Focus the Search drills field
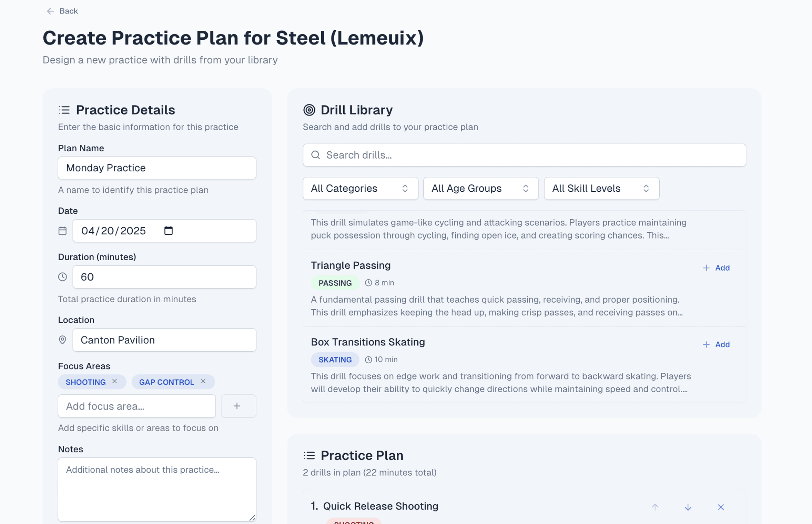Viewport: 812px width, 524px height. [531, 155]
